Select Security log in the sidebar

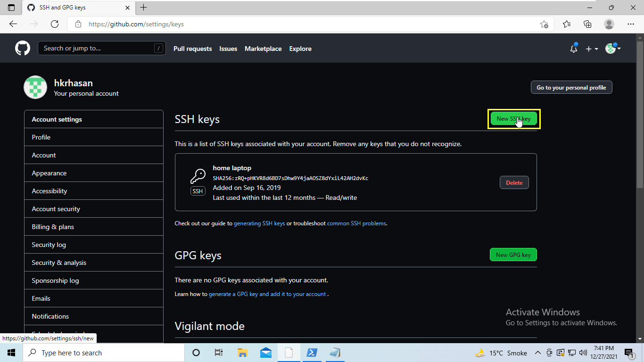[94, 245]
